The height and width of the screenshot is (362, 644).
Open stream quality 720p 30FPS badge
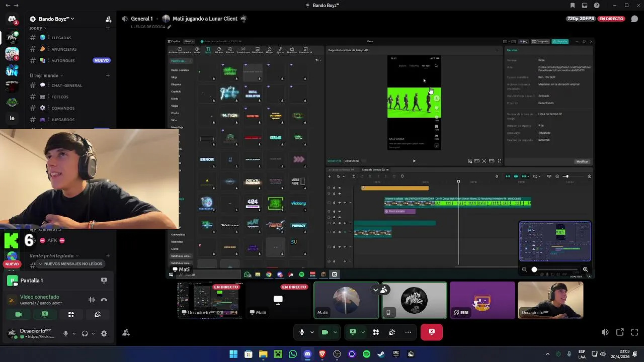[581, 19]
